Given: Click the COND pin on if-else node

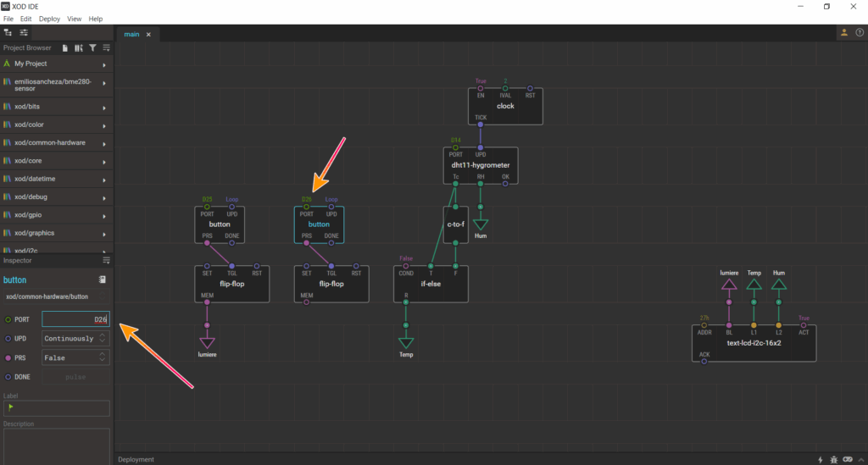Looking at the screenshot, I should 406,266.
